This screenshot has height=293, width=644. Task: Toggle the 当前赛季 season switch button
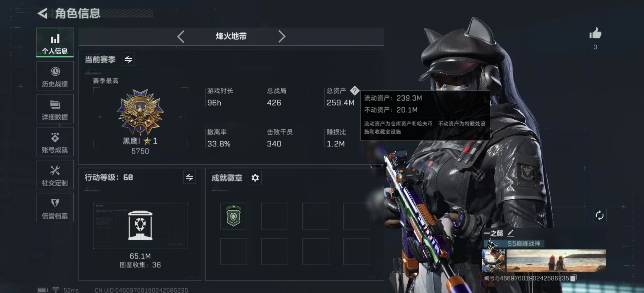click(128, 59)
